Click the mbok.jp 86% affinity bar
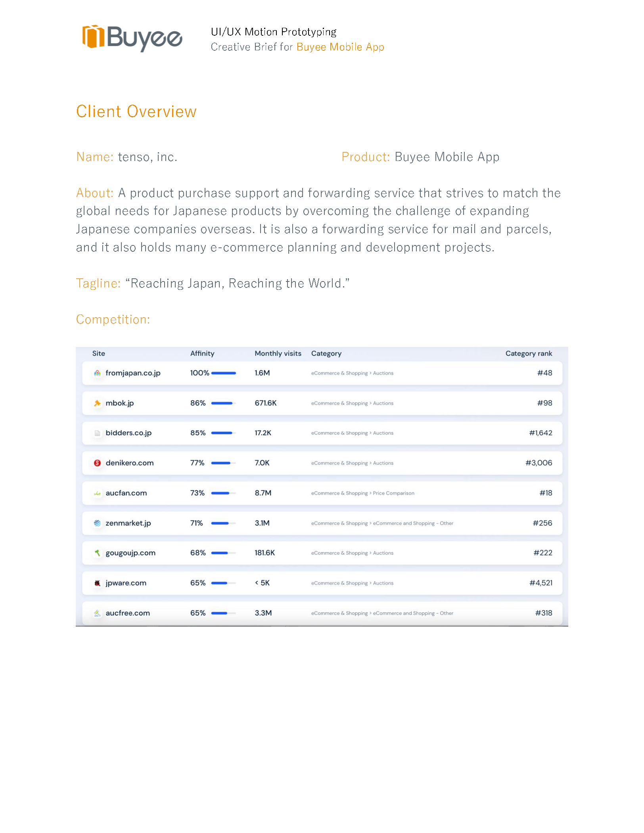 pos(224,403)
